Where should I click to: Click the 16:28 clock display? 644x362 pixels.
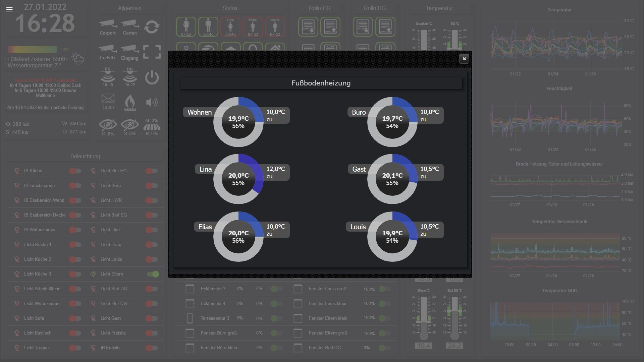click(45, 23)
